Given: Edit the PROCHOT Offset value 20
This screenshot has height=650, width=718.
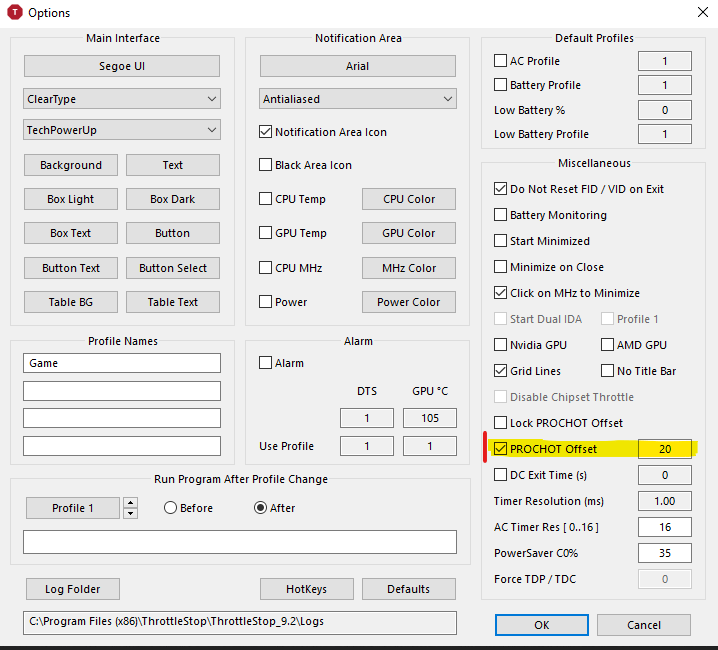Looking at the screenshot, I should pyautogui.click(x=665, y=449).
